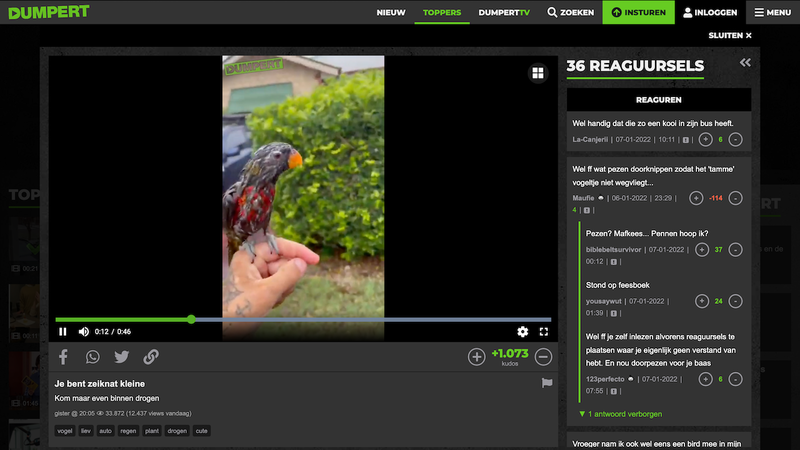Report video with flag icon

coord(546,383)
